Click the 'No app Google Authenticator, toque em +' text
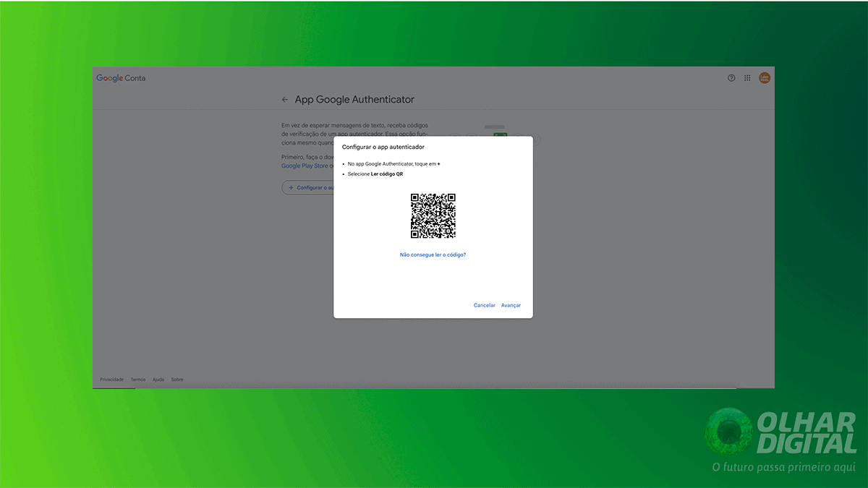Screen dimensions: 868x488 393,164
